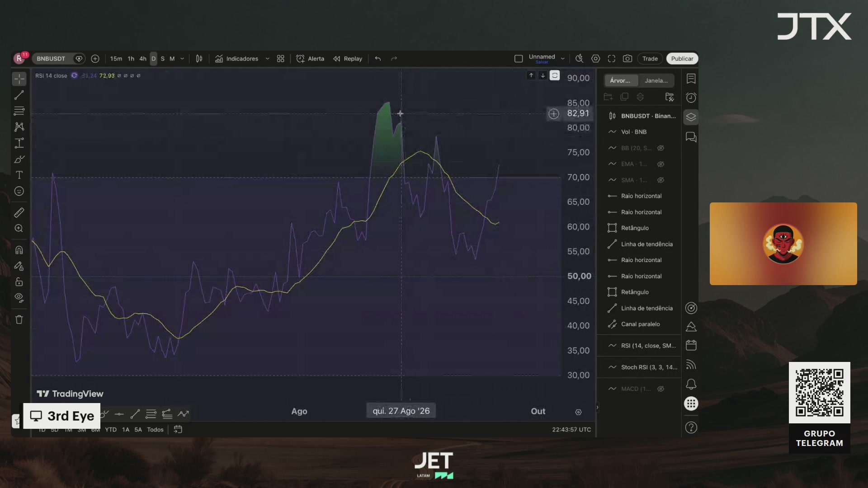Start bar Replay mode
Screen dimensions: 868x488
(x=348, y=59)
